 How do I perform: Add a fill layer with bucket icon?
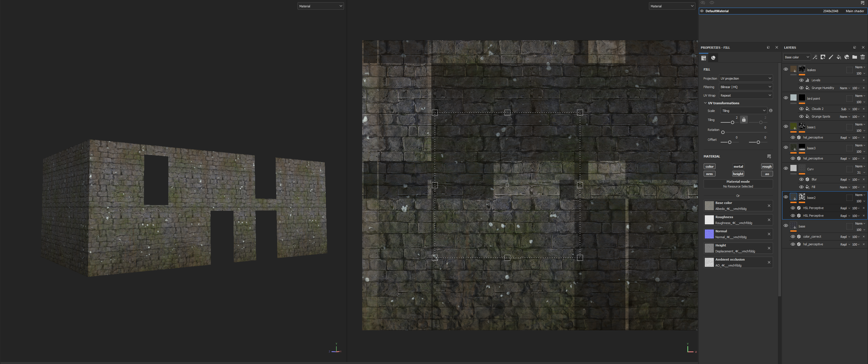point(839,57)
